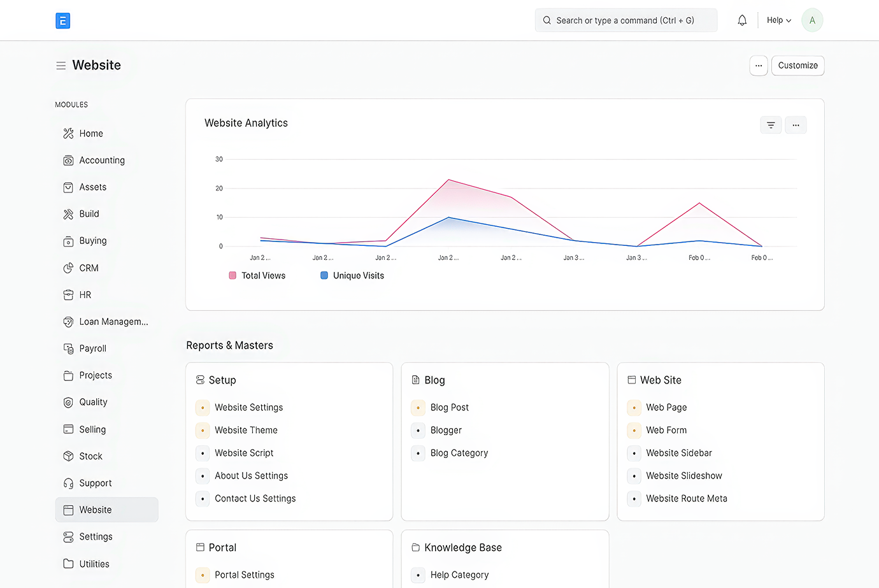Open the page ellipsis menu beside Customize

(x=758, y=66)
